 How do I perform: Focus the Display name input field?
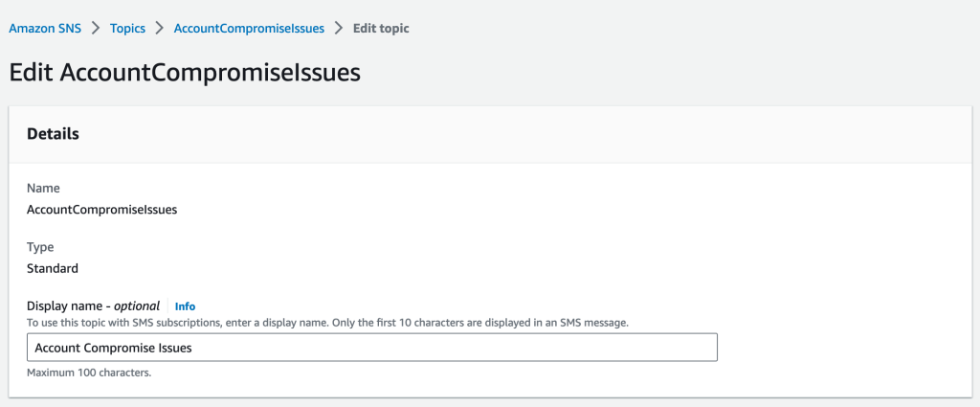pos(371,348)
